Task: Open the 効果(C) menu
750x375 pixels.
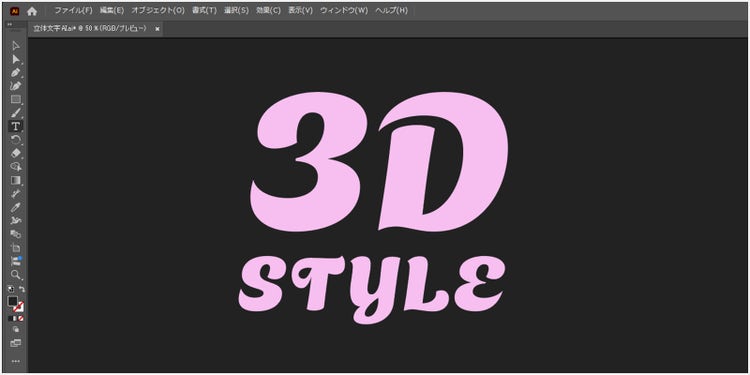Action: [268, 11]
